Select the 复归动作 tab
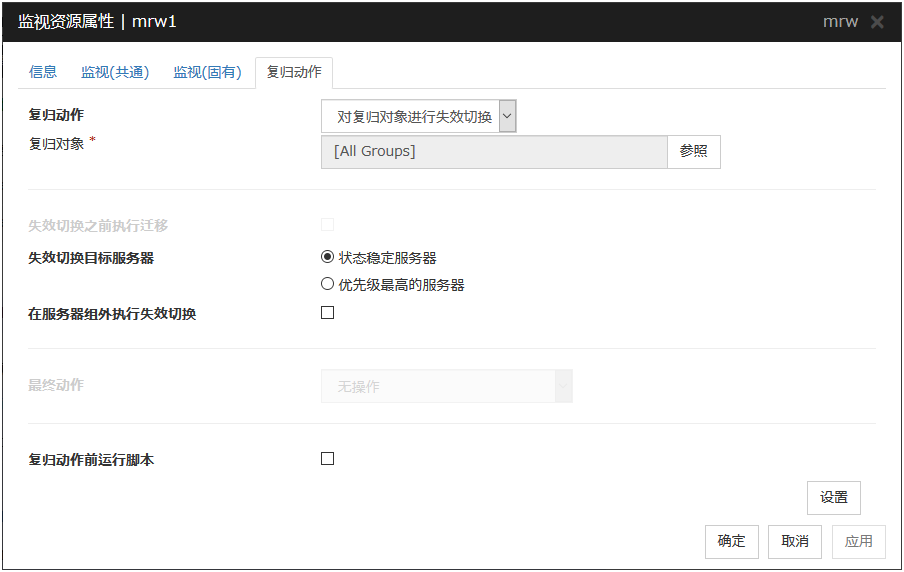 pos(294,72)
